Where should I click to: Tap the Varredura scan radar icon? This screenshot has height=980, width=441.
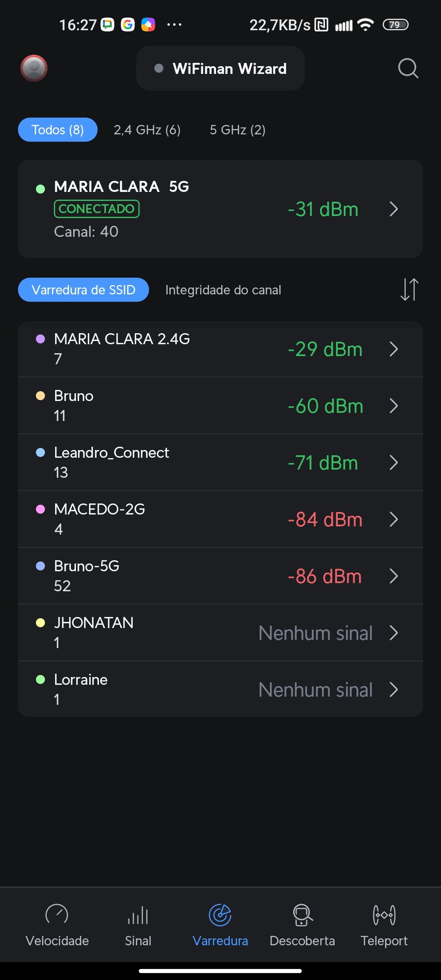tap(220, 915)
